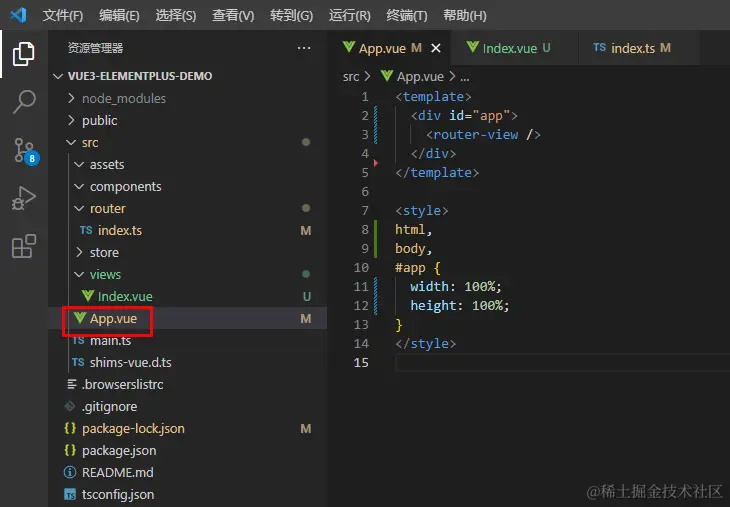This screenshot has height=507, width=730.
Task: Click the breadcrumb ellipsis segment
Action: click(465, 77)
